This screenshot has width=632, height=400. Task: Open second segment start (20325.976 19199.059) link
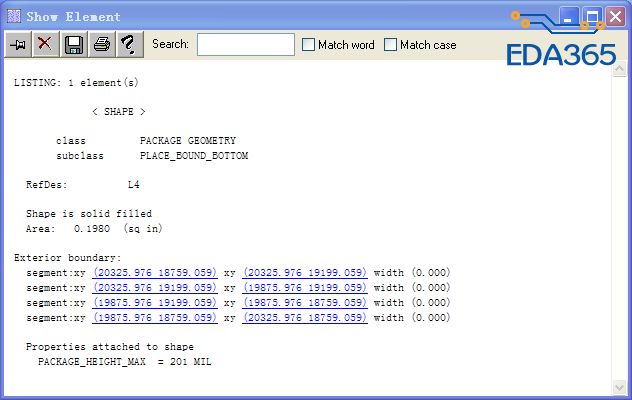pos(155,288)
